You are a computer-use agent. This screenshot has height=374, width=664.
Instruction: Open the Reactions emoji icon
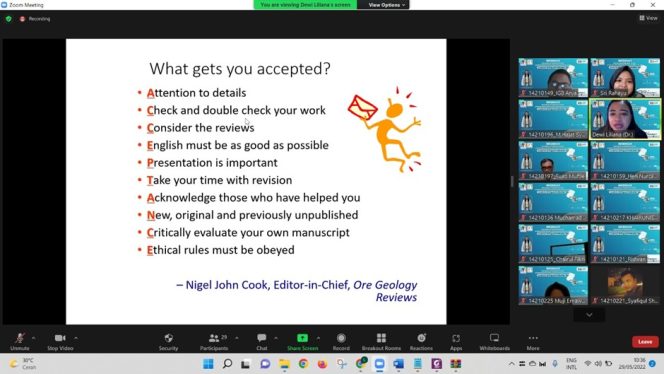point(421,338)
